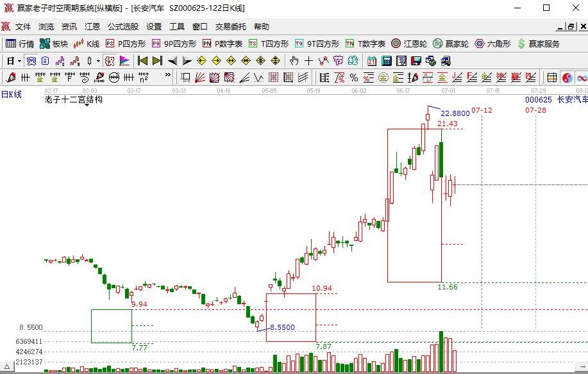Click the black left arrow step-back icon
The image size is (588, 374).
[172, 61]
